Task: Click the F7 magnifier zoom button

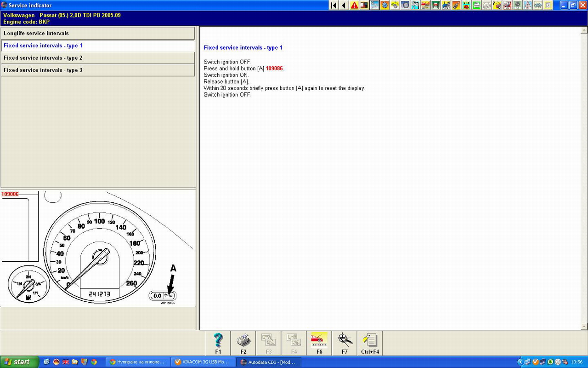Action: coord(345,343)
